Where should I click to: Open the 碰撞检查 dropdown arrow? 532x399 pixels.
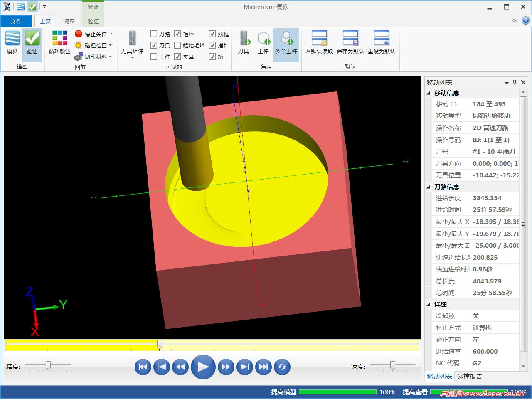pos(110,45)
